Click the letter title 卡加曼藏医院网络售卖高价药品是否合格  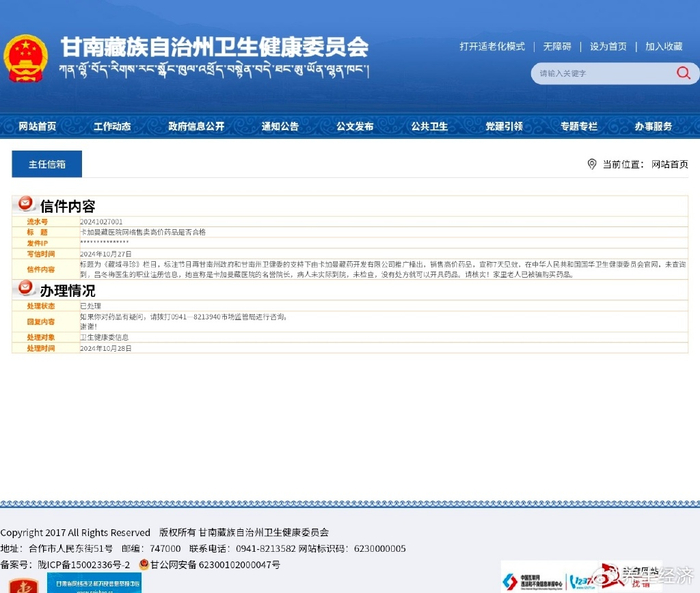(143, 232)
